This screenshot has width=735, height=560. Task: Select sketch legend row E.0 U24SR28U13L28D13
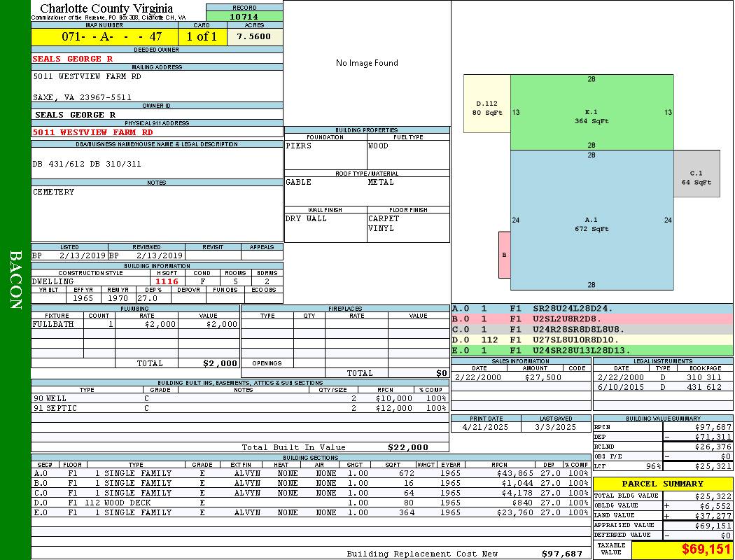591,350
